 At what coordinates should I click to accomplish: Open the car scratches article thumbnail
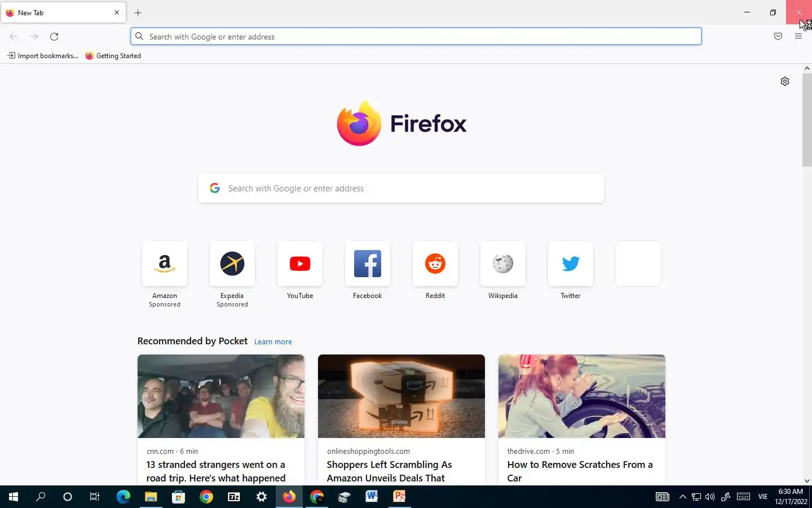pos(582,396)
